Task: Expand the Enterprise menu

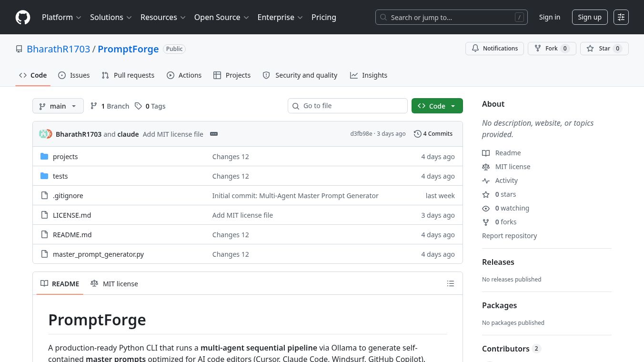Action: point(280,17)
